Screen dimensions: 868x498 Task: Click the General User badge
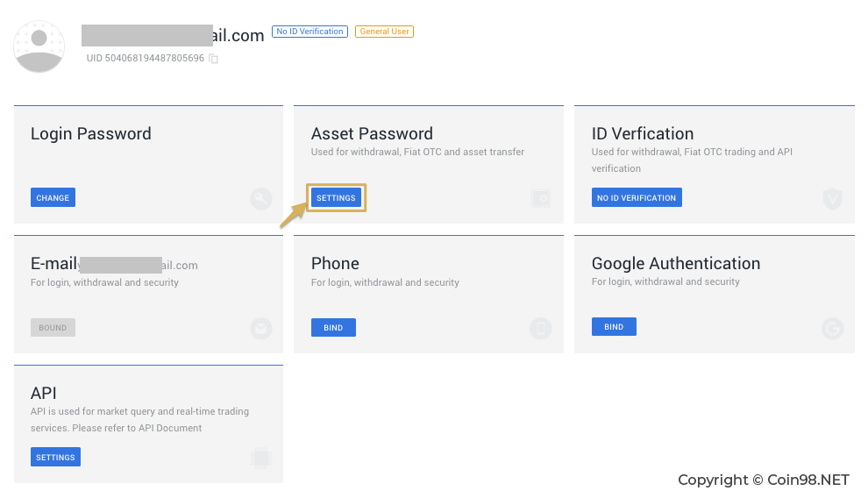pyautogui.click(x=384, y=32)
